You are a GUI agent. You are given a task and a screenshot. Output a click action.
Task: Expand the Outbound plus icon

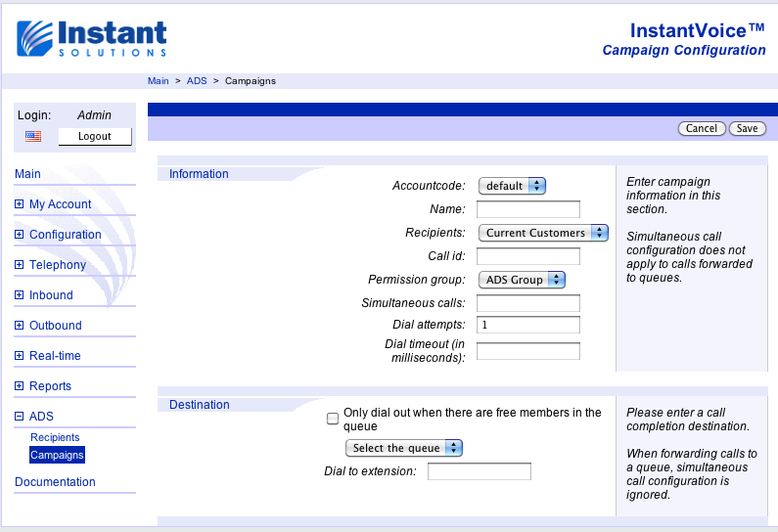[x=20, y=326]
